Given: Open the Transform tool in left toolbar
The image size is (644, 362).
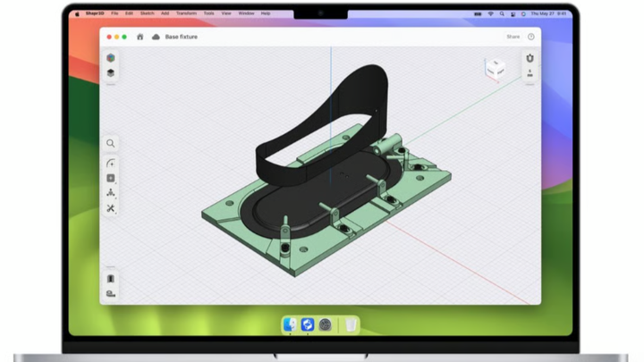Looking at the screenshot, I should coord(111,193).
